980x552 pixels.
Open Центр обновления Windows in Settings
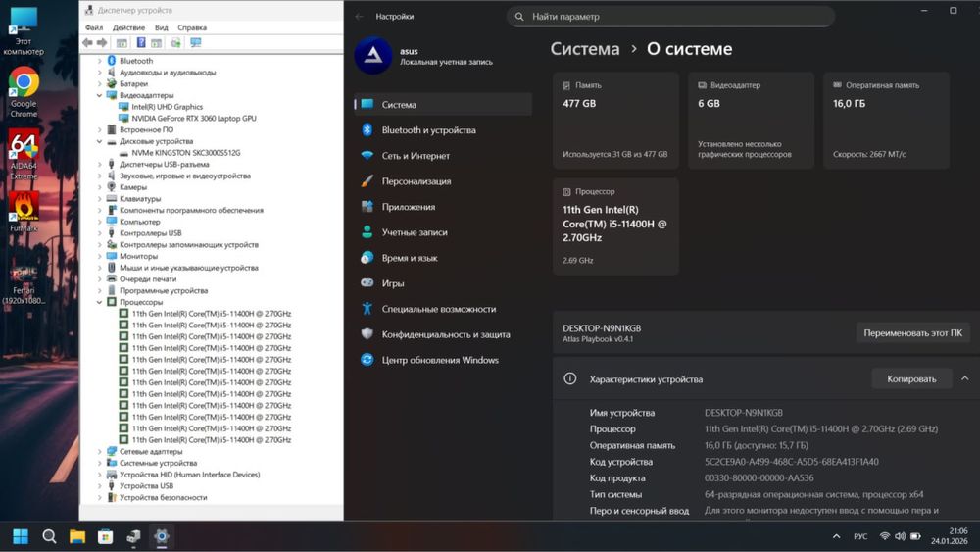pos(443,360)
